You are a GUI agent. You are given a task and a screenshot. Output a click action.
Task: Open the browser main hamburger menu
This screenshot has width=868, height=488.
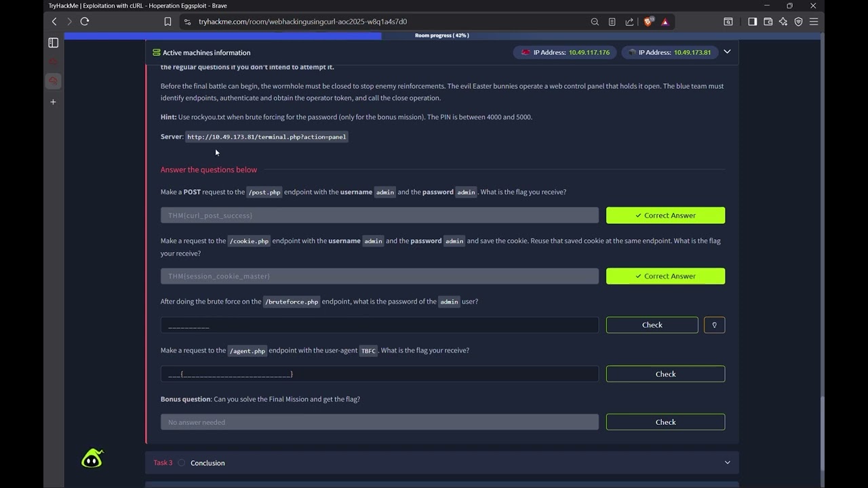[814, 22]
